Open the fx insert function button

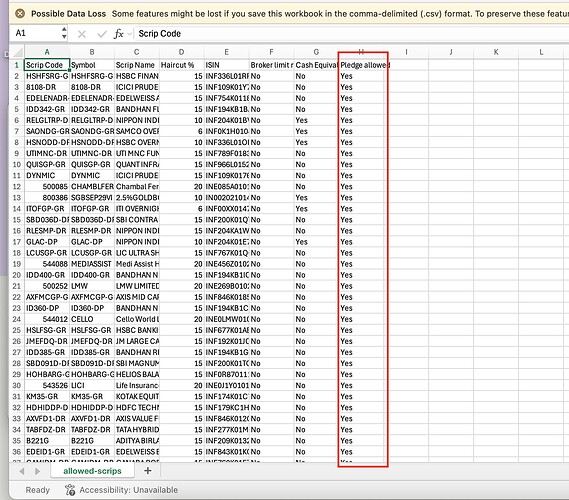119,34
